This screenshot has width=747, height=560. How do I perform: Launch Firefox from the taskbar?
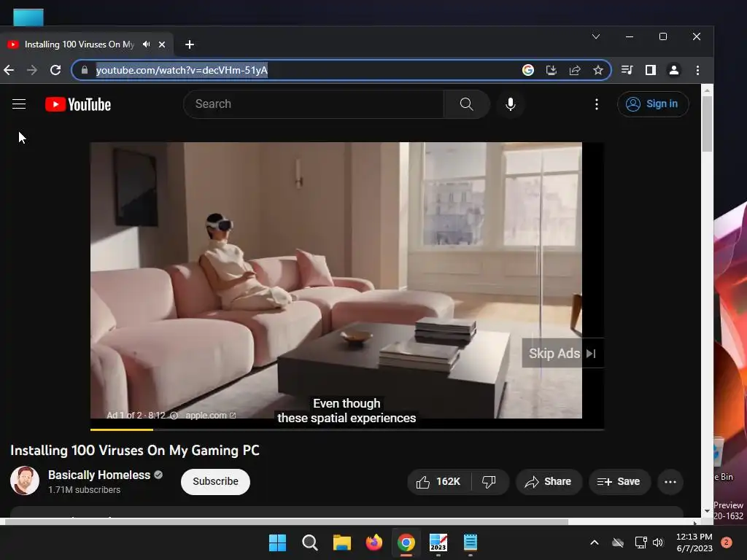click(374, 542)
